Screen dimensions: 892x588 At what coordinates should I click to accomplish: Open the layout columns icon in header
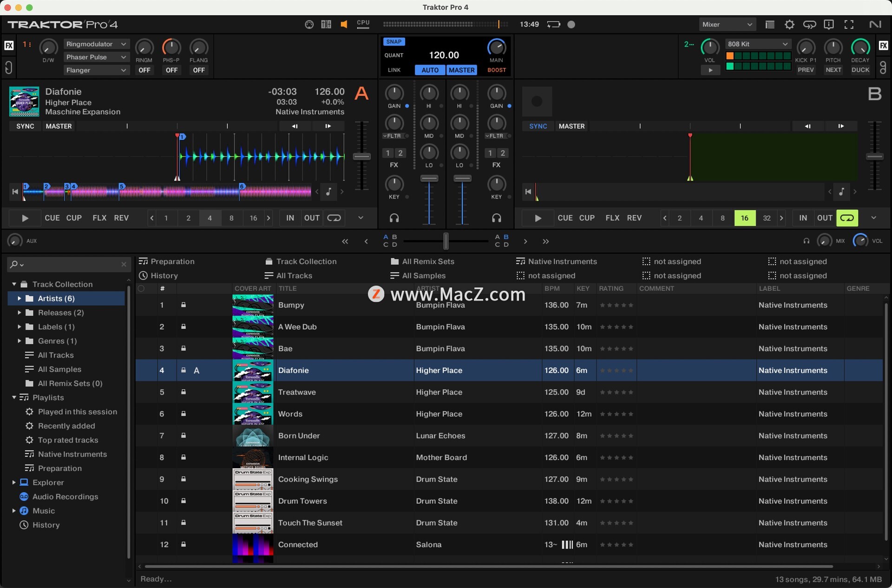pyautogui.click(x=326, y=25)
